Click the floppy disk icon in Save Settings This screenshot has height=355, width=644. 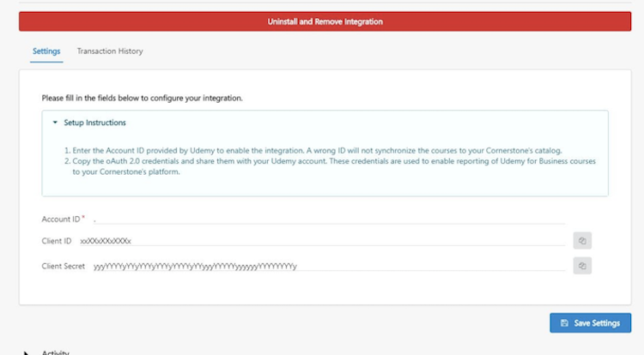coord(564,323)
